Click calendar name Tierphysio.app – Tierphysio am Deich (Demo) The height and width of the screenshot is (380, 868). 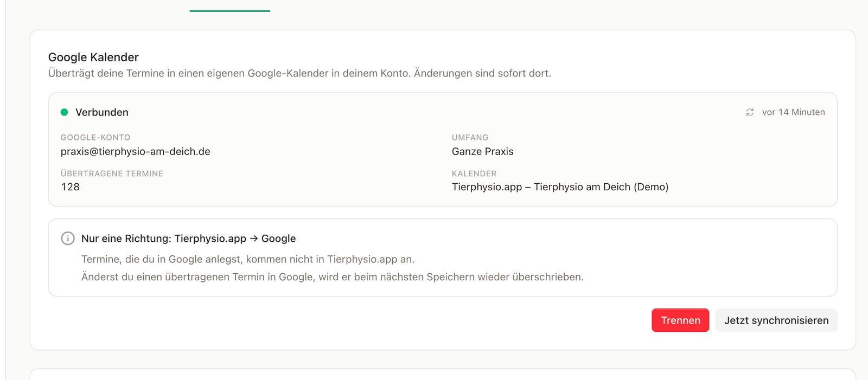pyautogui.click(x=560, y=187)
